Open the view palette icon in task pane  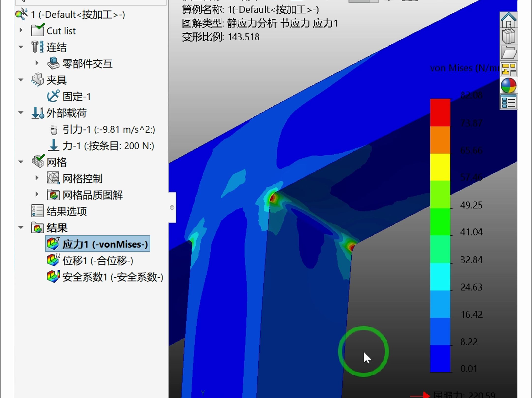[x=508, y=69]
